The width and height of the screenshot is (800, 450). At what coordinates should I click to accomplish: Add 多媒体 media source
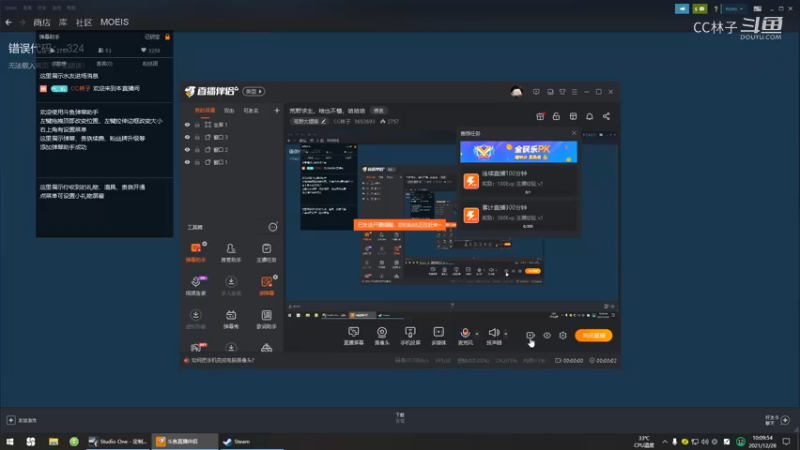pyautogui.click(x=439, y=336)
